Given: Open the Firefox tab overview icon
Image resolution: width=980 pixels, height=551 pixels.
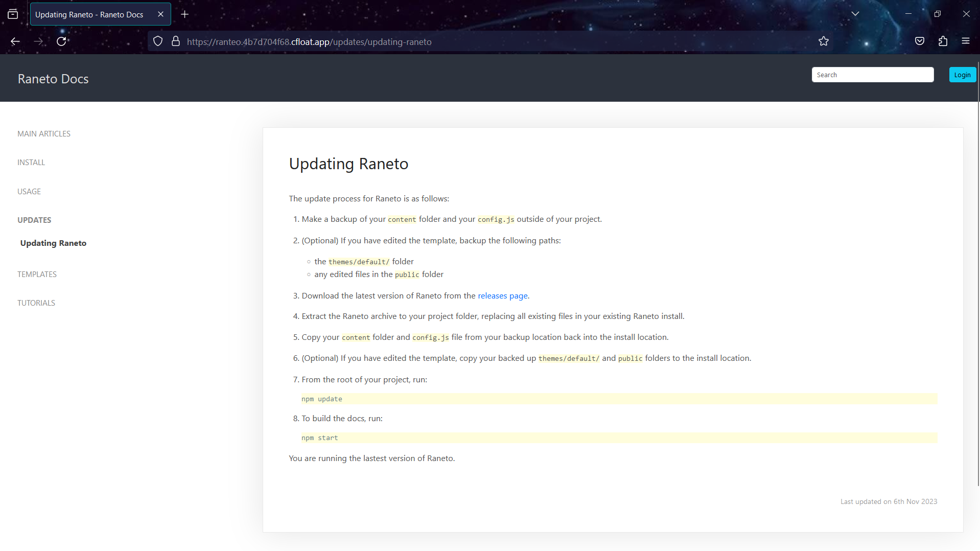Looking at the screenshot, I should coord(13,14).
